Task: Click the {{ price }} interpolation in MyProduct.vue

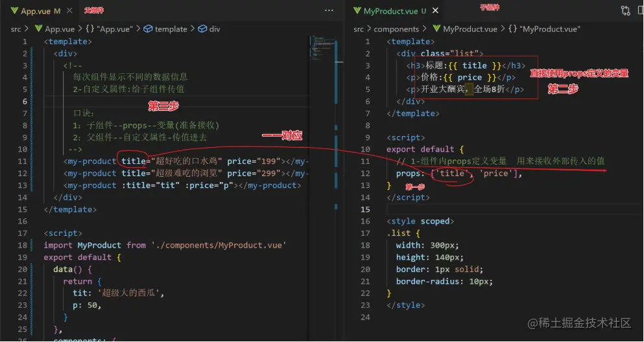Action: (470, 78)
